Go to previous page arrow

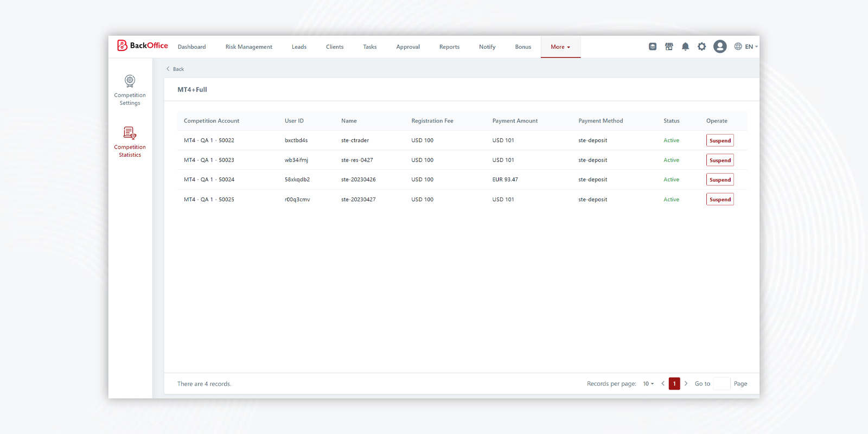coord(663,384)
